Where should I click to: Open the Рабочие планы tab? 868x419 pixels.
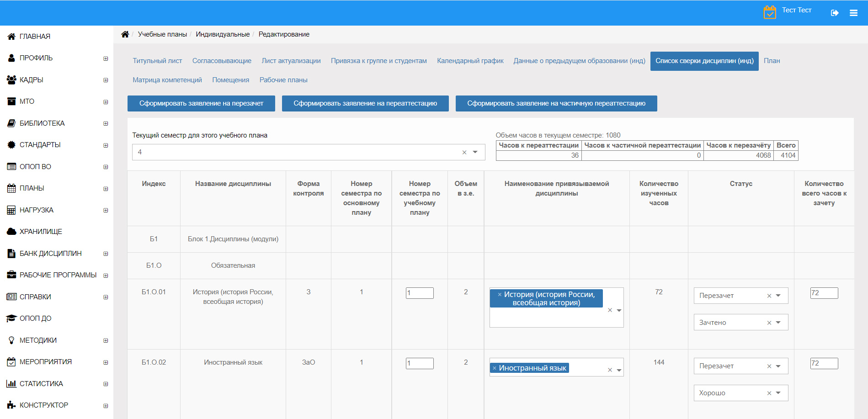pyautogui.click(x=283, y=80)
